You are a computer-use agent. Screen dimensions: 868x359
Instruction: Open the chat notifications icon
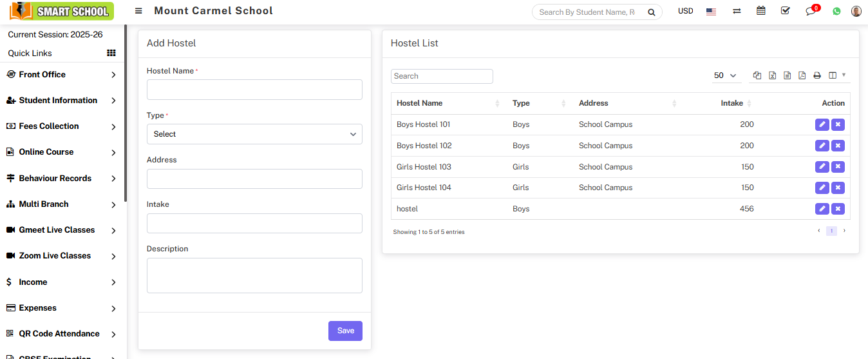[x=811, y=12]
